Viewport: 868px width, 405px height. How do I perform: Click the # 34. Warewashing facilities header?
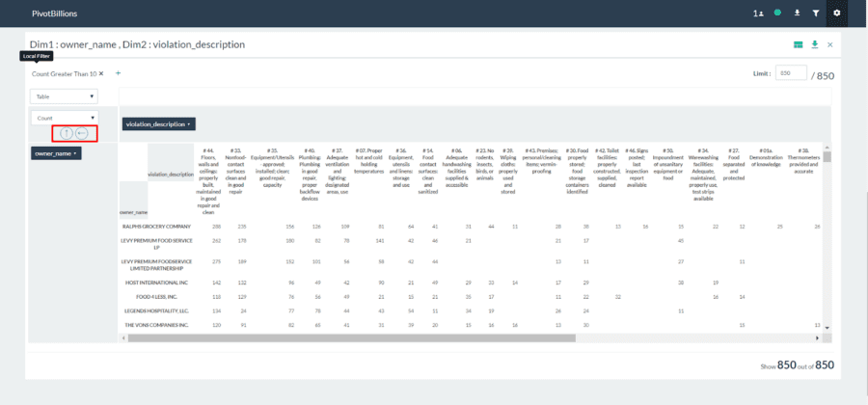[703, 175]
